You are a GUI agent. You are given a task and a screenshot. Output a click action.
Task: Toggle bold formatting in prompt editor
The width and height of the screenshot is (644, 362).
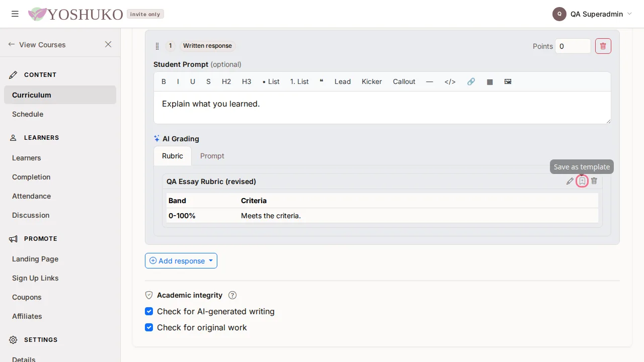coord(164,81)
